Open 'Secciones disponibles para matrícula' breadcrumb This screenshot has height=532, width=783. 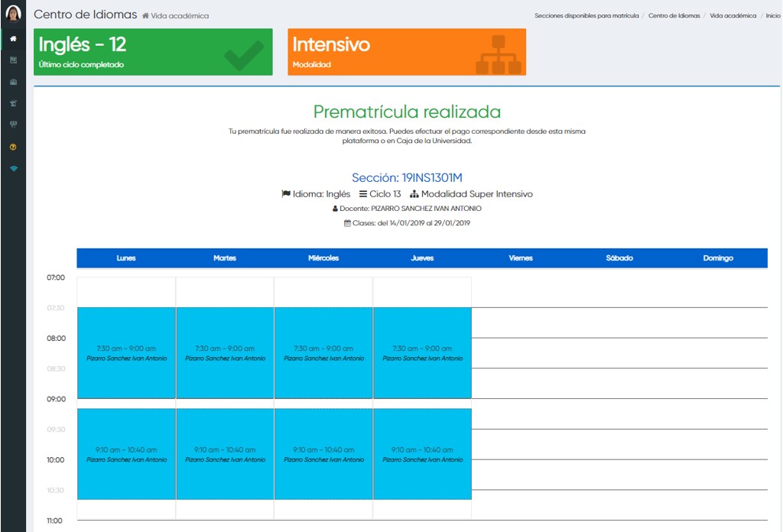(586, 15)
